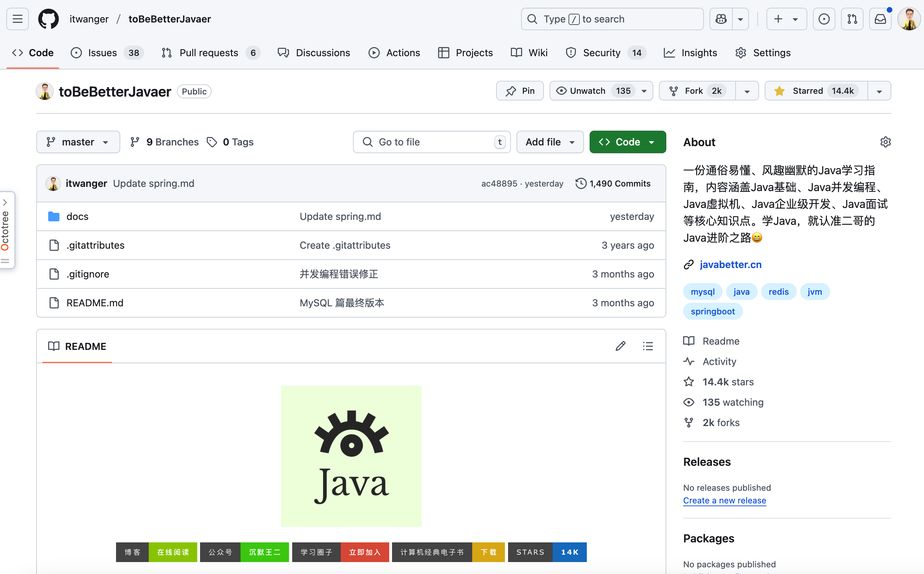Click the GitHub home logo
The width and height of the screenshot is (924, 574).
[x=48, y=19]
